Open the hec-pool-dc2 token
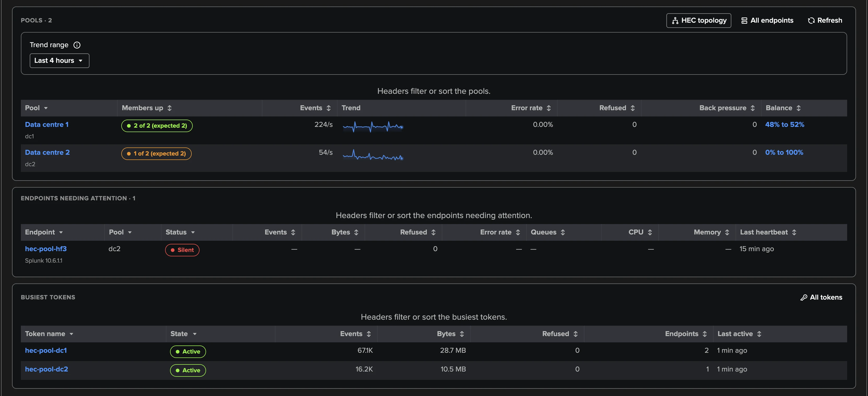 [46, 369]
